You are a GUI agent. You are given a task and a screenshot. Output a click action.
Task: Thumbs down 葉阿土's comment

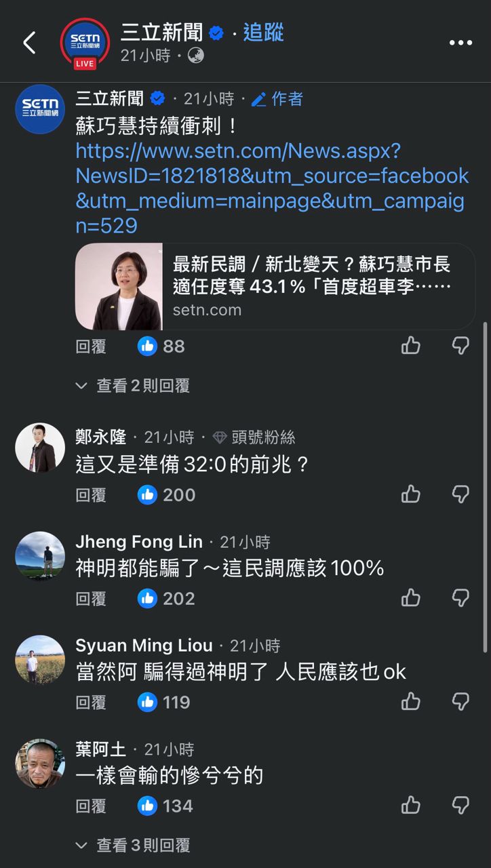[460, 806]
